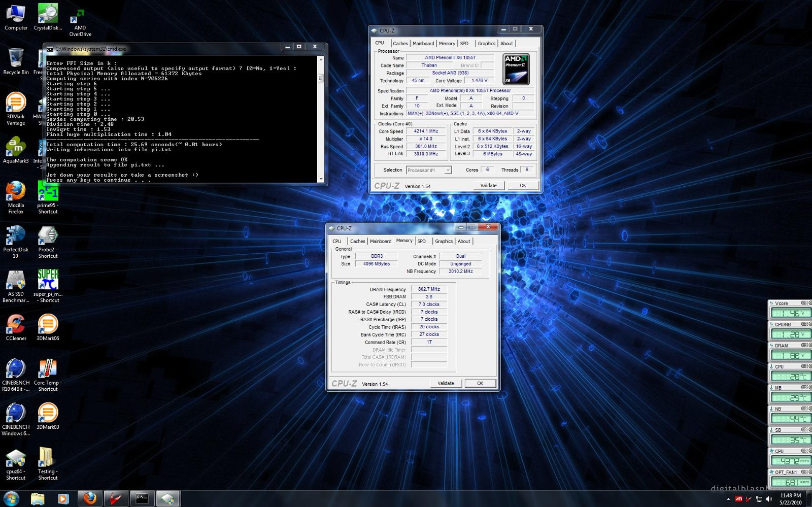
Task: Open AquaMark3 desktop icon
Action: pos(16,150)
